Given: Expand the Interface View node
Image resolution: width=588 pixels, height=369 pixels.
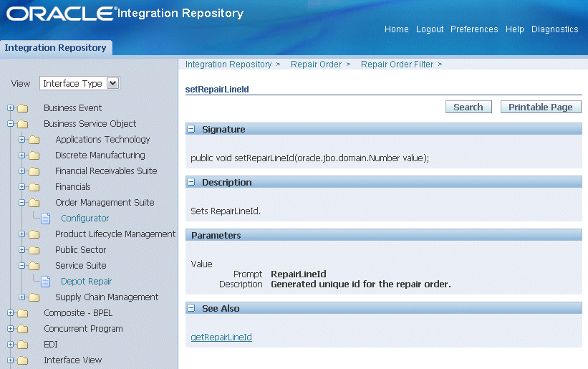Looking at the screenshot, I should (x=11, y=360).
